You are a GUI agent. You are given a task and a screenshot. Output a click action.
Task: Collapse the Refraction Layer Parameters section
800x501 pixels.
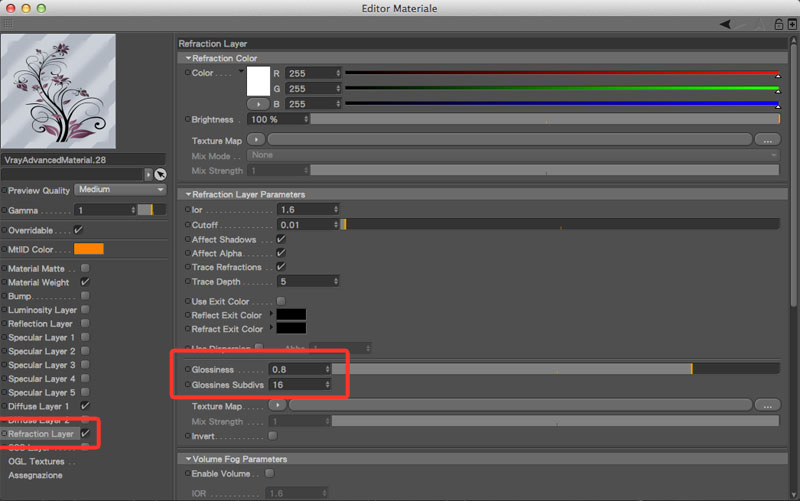[x=186, y=194]
